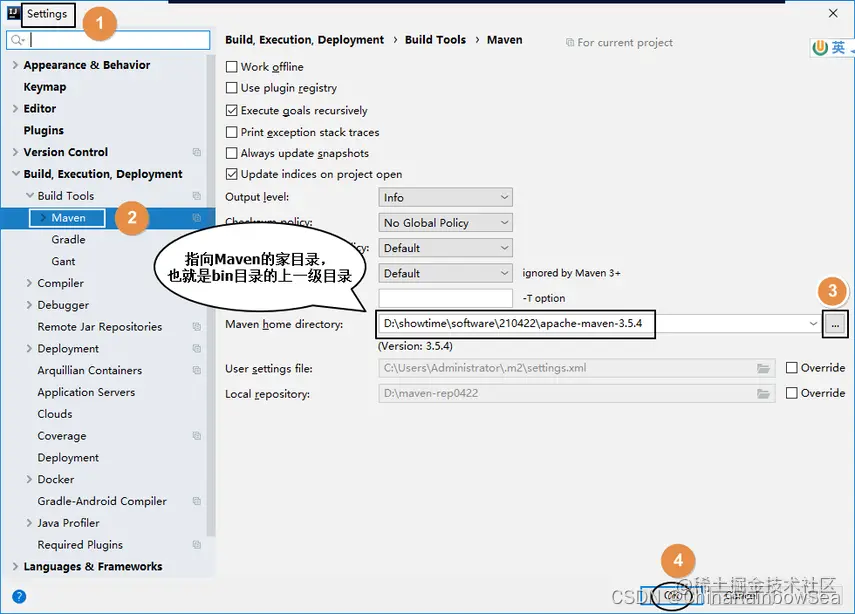Click project-level icon beside Version Control
Screen dimensions: 855x614
pos(197,152)
